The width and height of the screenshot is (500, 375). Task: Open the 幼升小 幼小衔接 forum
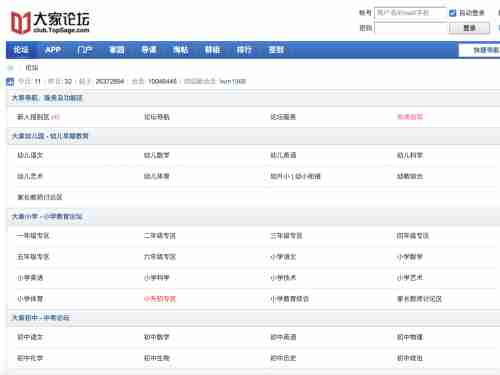295,176
